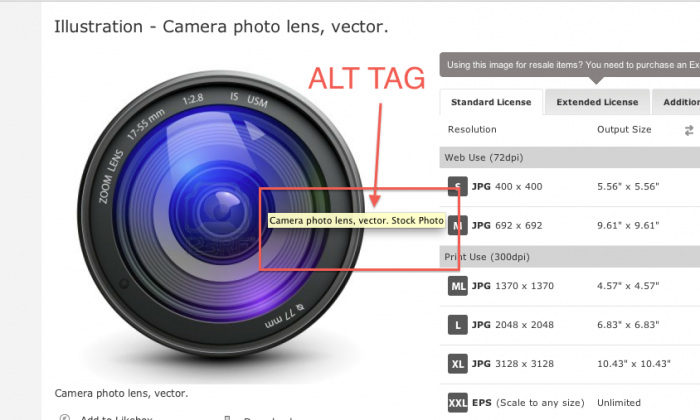Choose the L size badge icon
The height and width of the screenshot is (420, 700).
pyautogui.click(x=458, y=325)
